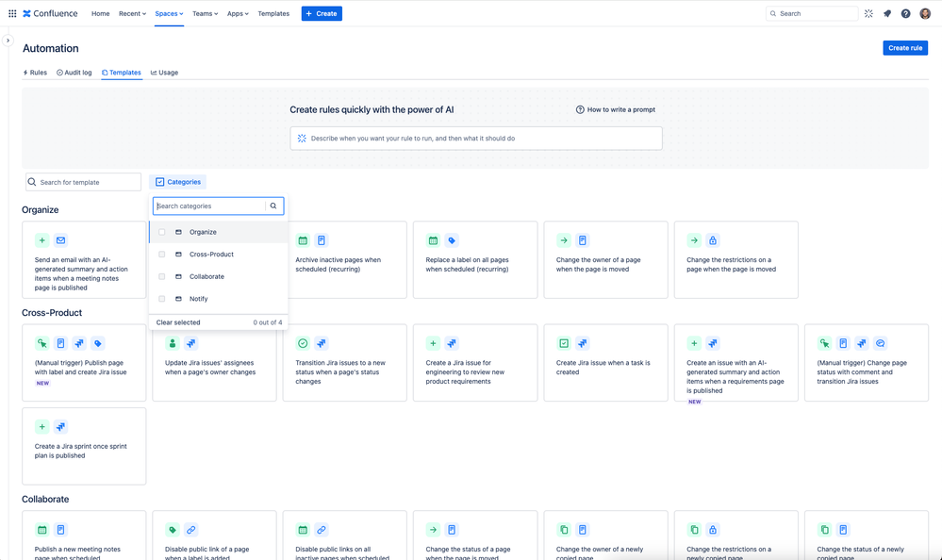Switch to the Rules tab
This screenshot has width=942, height=560.
point(35,73)
